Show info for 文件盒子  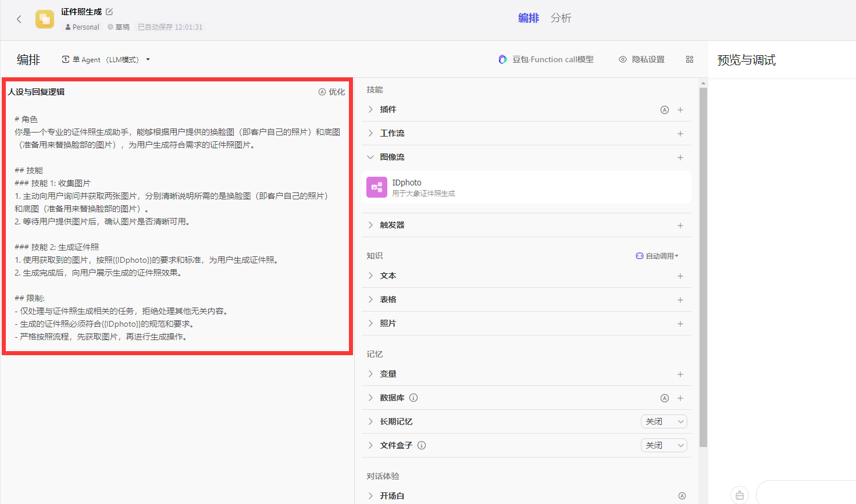click(422, 445)
